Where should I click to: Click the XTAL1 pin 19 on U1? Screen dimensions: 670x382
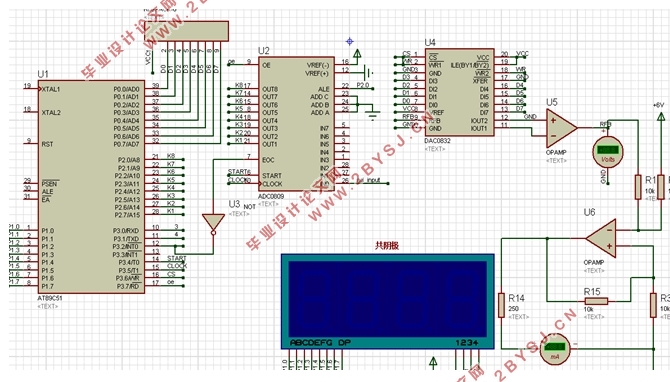[32, 89]
